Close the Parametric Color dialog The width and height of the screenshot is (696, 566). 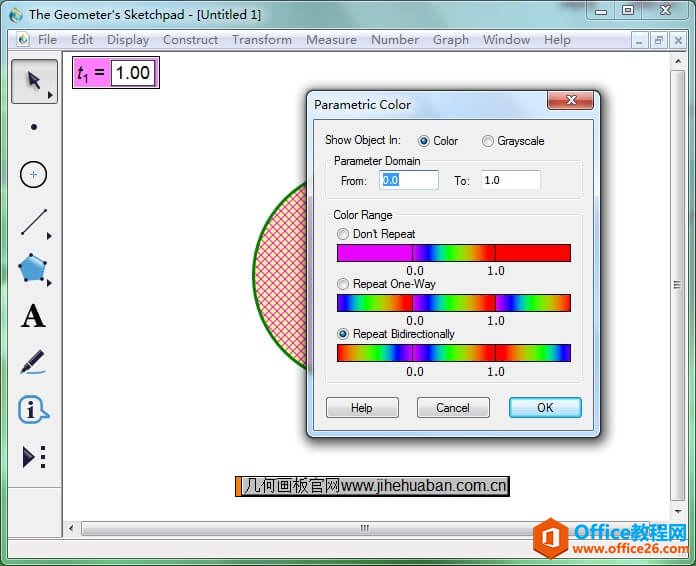click(571, 100)
